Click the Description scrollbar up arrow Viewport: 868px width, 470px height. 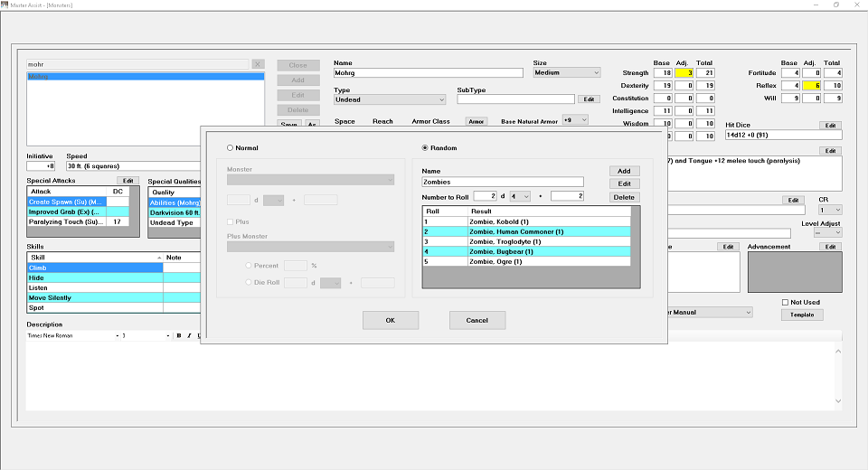tap(838, 351)
